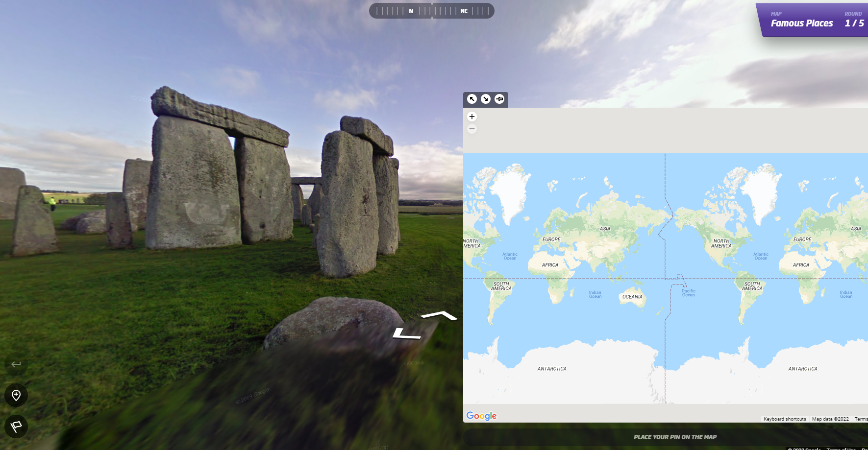Viewport: 868px width, 450px height.
Task: Enlarge the guess map with the up-left arrow
Action: coord(472,99)
